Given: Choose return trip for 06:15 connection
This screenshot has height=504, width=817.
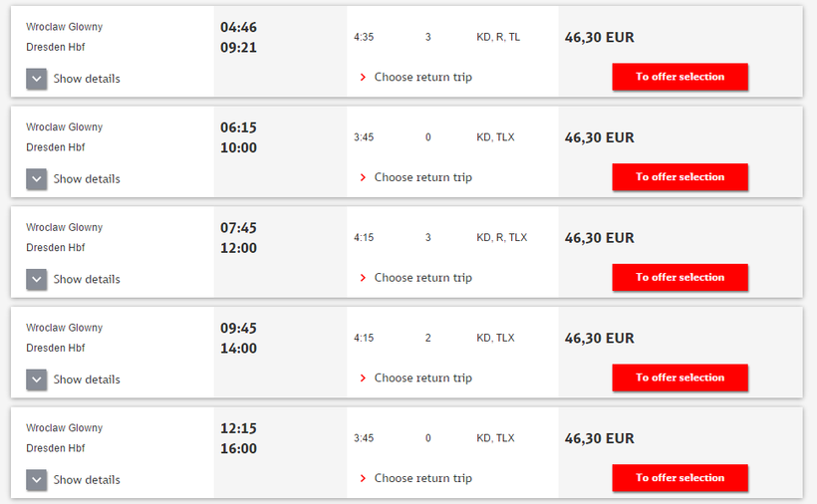Looking at the screenshot, I should click(422, 178).
